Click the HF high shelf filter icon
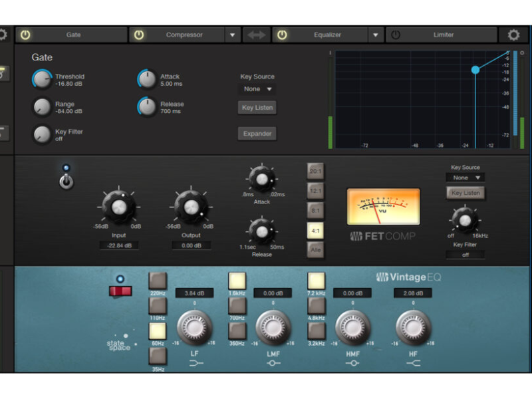 pyautogui.click(x=413, y=363)
